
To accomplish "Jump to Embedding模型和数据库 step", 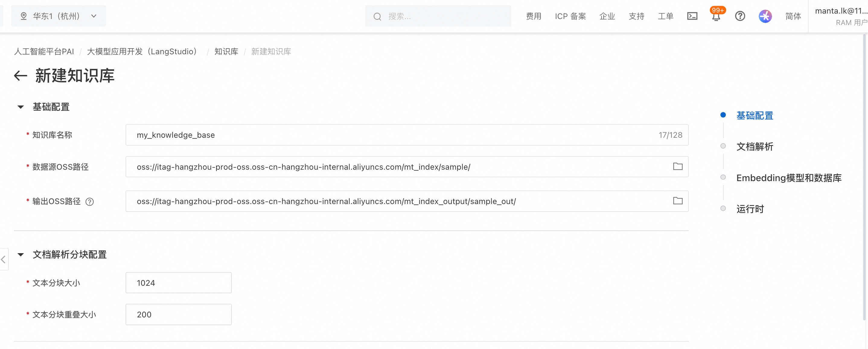I will click(789, 178).
